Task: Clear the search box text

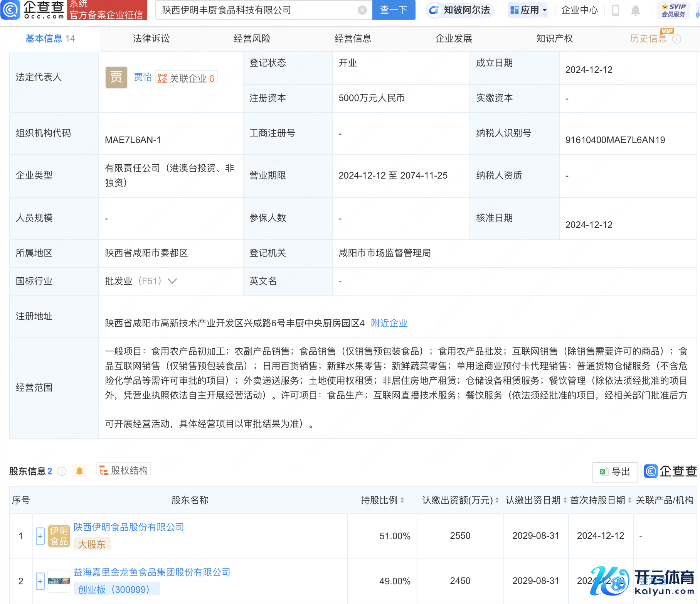Action: tap(362, 10)
